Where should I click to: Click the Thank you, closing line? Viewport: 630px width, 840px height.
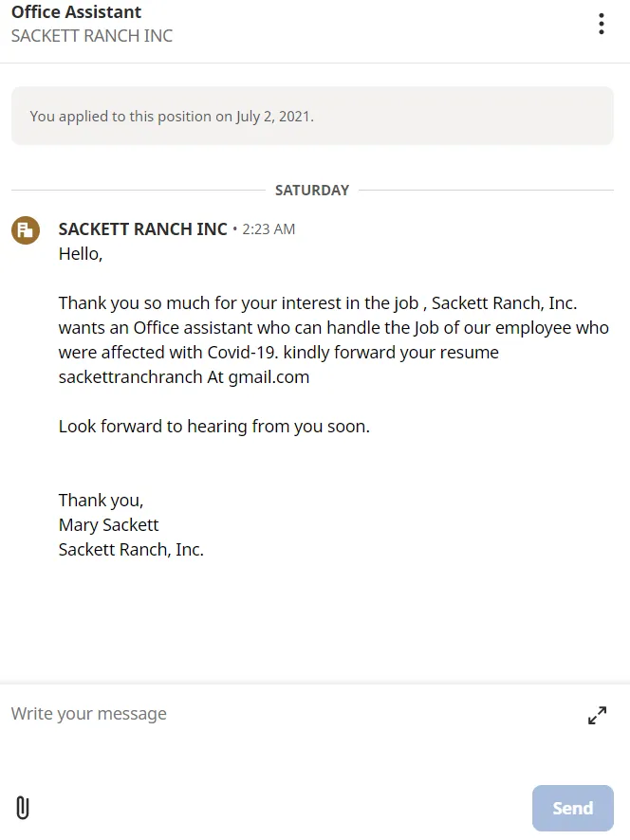click(101, 501)
